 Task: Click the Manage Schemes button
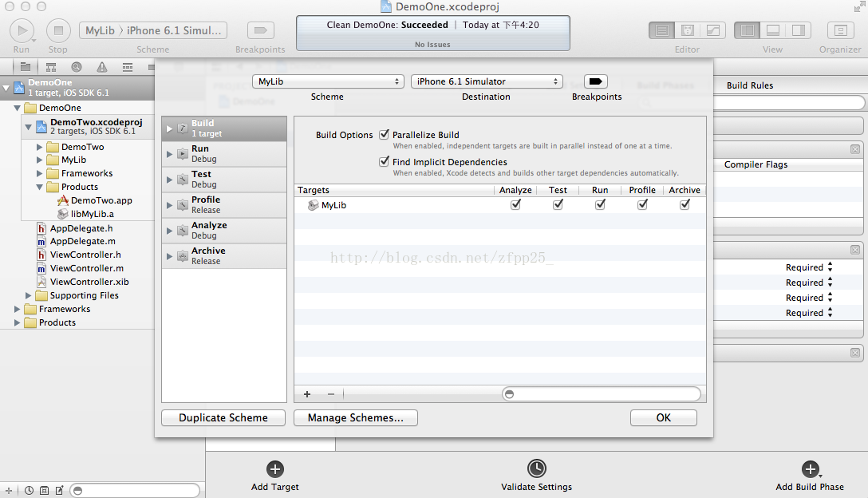[355, 417]
